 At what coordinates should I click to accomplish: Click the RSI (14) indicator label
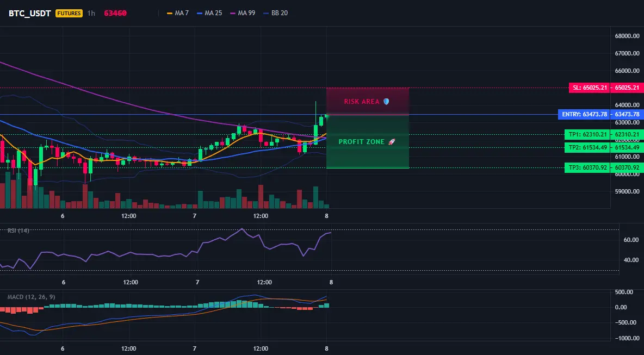[18, 231]
